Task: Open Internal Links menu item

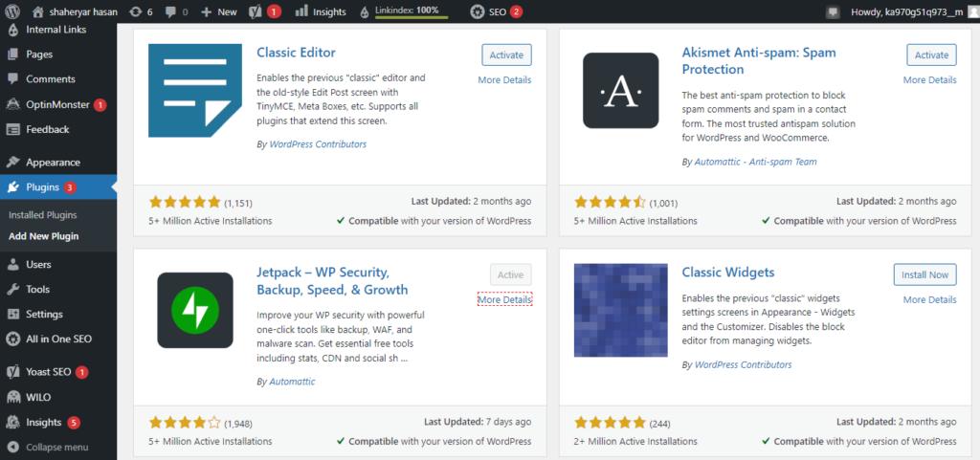Action: [56, 30]
